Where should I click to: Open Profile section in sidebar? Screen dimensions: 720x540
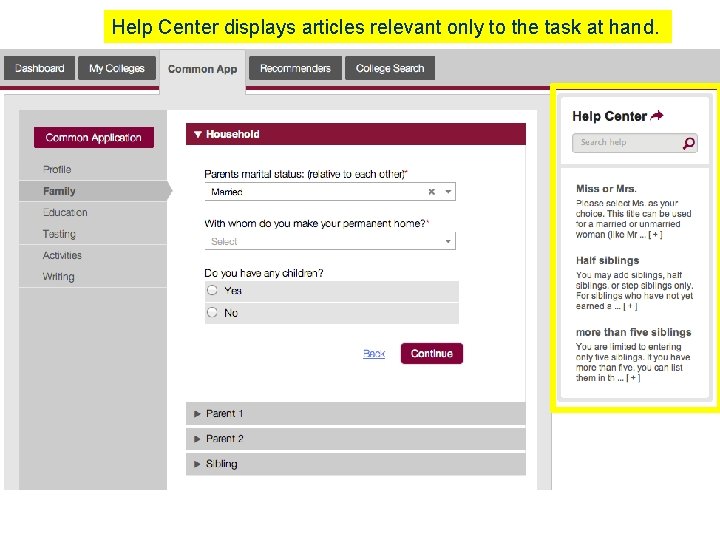click(57, 169)
